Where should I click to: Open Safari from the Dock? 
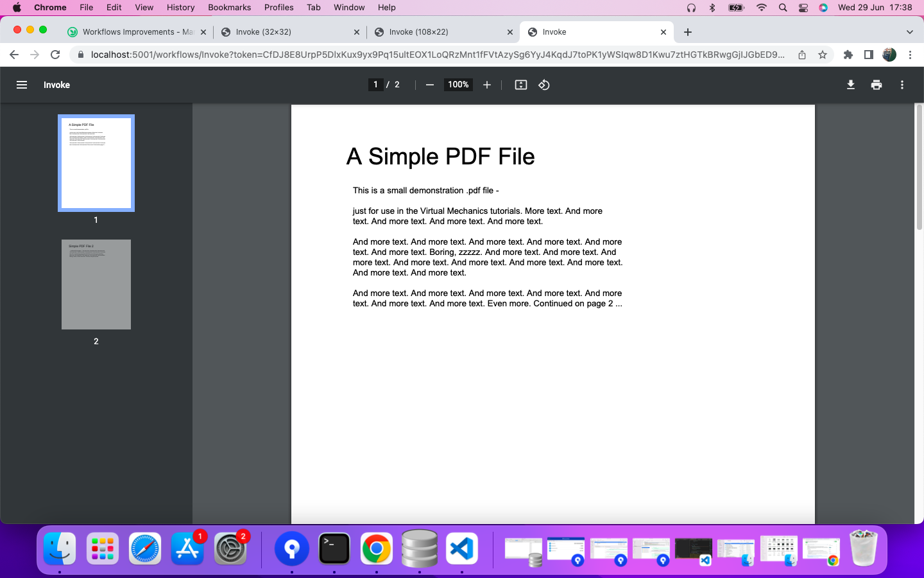[x=145, y=549]
